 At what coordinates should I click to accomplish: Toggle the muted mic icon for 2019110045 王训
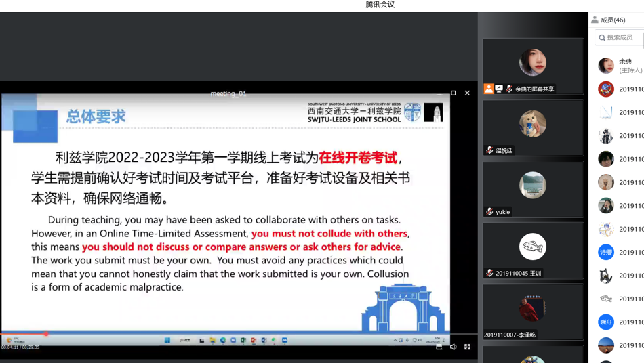(489, 273)
